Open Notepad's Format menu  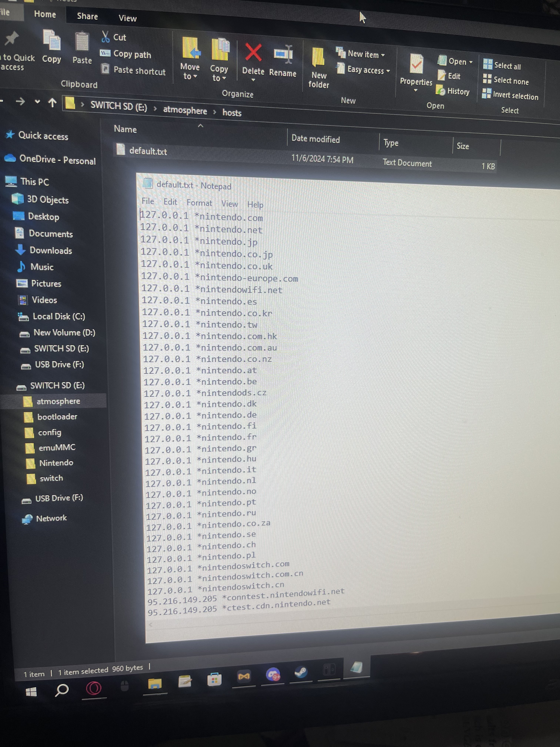tap(199, 203)
